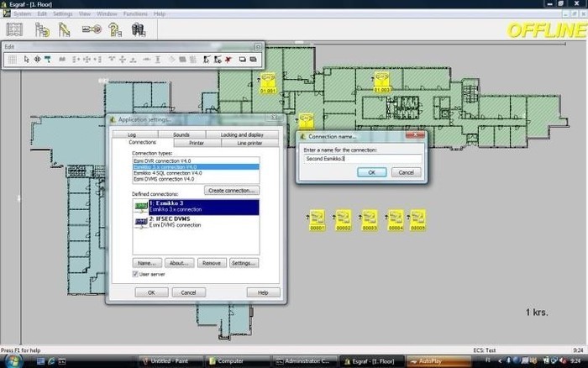This screenshot has width=588, height=368.
Task: Click the Remove button under defined connections
Action: tap(212, 263)
